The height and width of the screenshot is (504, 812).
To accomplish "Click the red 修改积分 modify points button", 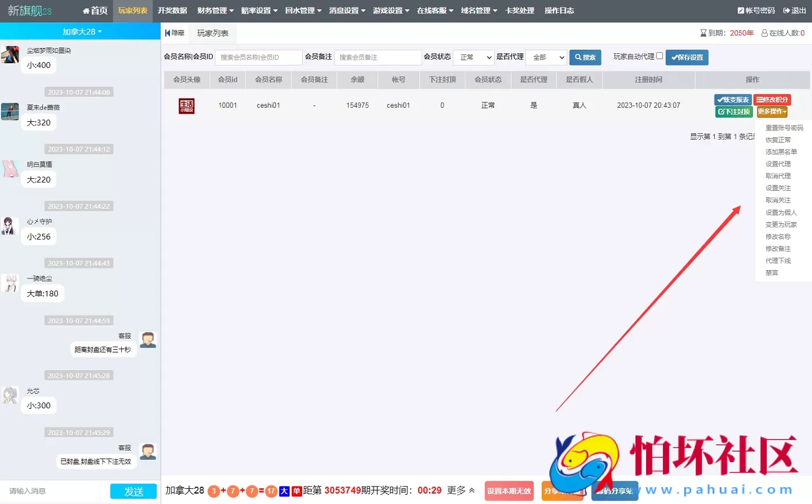I will (x=773, y=99).
